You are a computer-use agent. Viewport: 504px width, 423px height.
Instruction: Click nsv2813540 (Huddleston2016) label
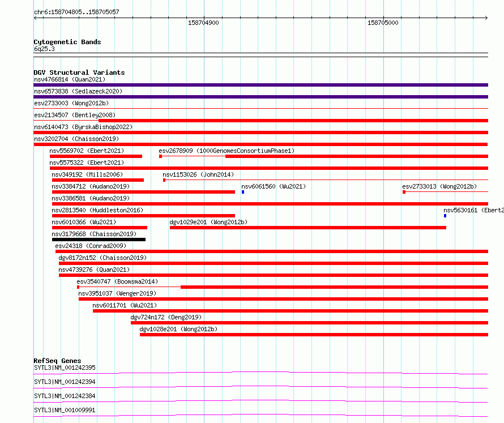[x=97, y=210]
